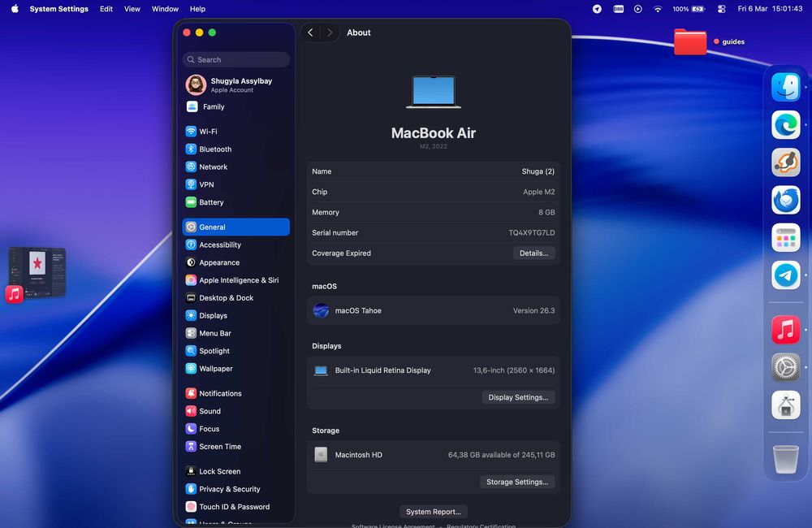812x528 pixels.
Task: Open Privacy & Security settings
Action: (x=235, y=489)
